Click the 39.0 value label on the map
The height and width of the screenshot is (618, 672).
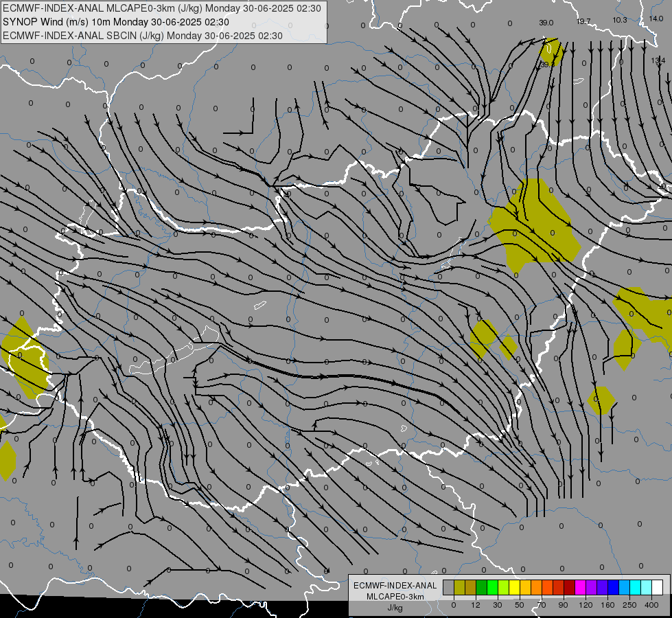pyautogui.click(x=546, y=23)
